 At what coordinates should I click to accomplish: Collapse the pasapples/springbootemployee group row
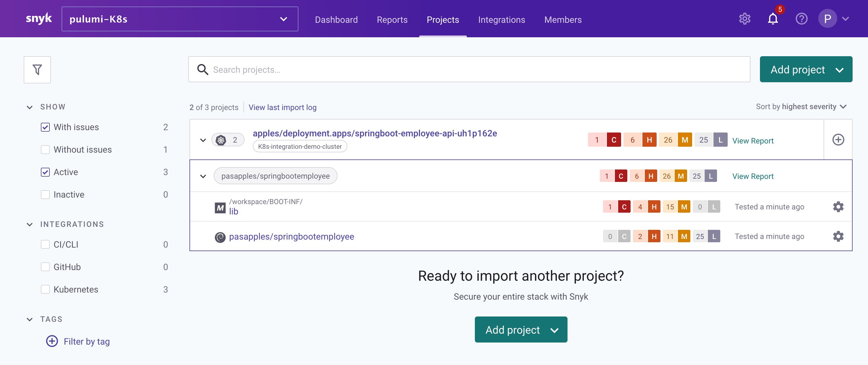(203, 176)
